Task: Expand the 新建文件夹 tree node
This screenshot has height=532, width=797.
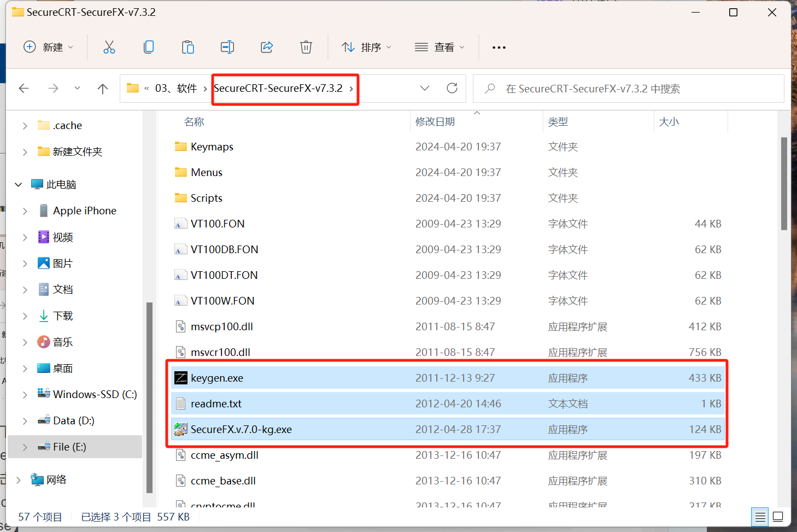Action: pyautogui.click(x=25, y=152)
